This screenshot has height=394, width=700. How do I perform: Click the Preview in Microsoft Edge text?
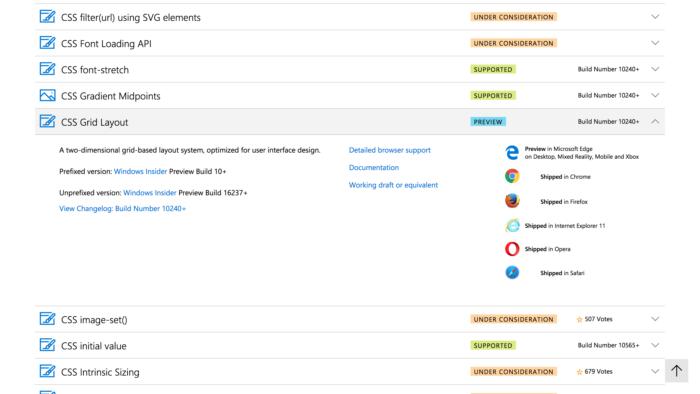558,149
